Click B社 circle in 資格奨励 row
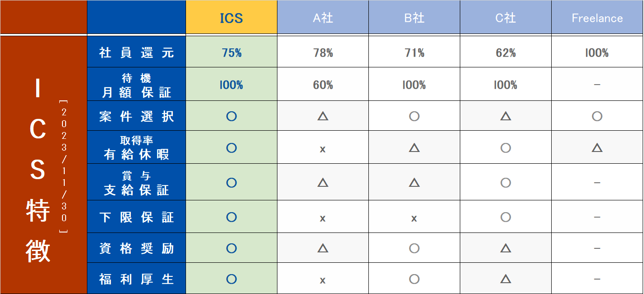 click(x=414, y=248)
